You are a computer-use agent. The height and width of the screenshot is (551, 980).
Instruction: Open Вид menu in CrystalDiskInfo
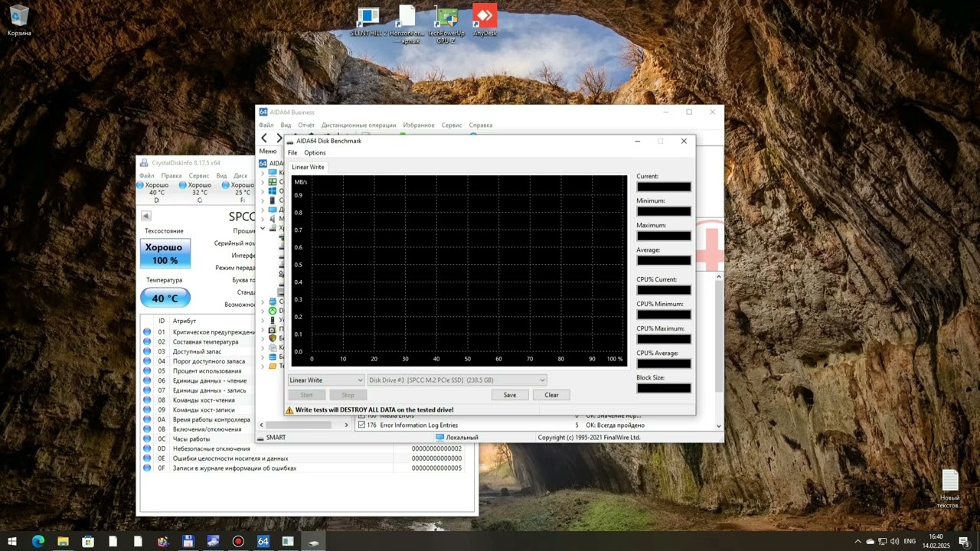(x=221, y=176)
